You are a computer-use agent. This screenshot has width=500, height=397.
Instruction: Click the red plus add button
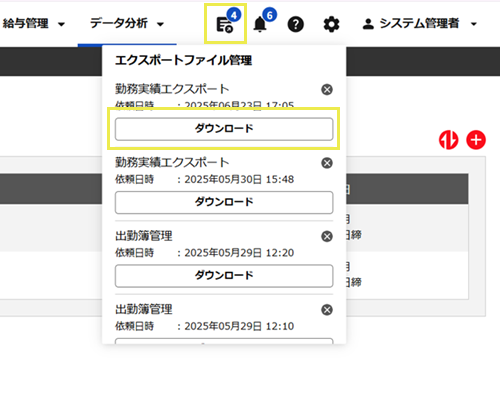pyautogui.click(x=476, y=140)
